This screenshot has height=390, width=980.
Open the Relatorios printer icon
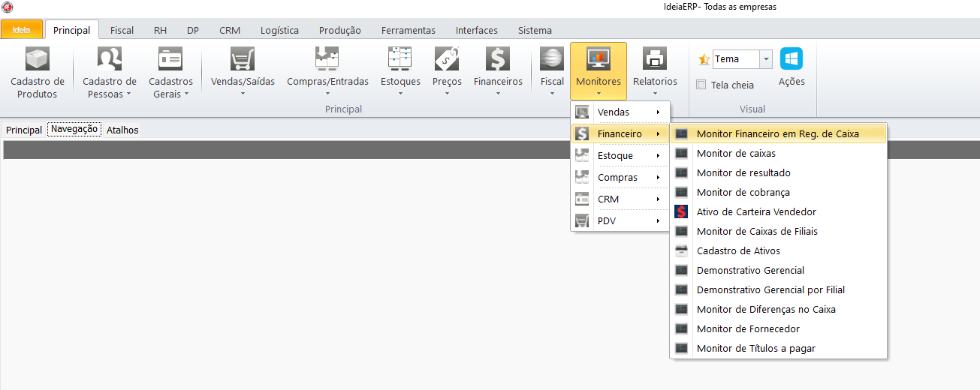(655, 59)
